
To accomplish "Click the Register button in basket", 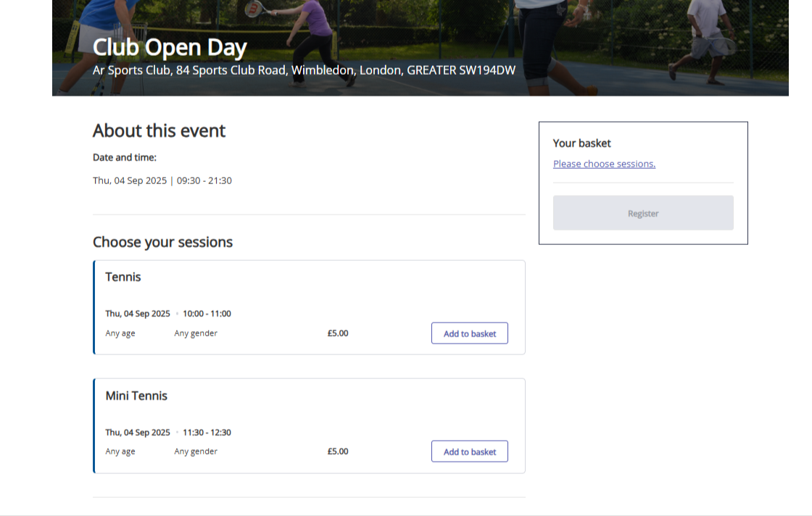I will [642, 213].
